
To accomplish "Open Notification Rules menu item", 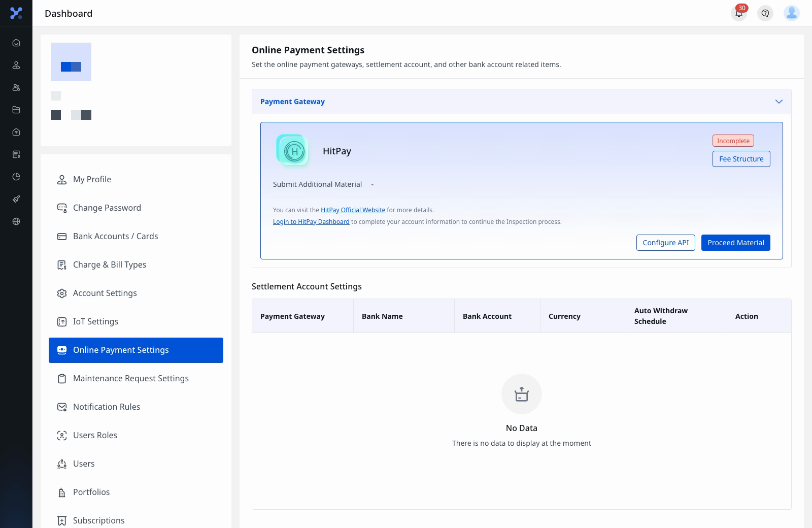I will pos(136,407).
